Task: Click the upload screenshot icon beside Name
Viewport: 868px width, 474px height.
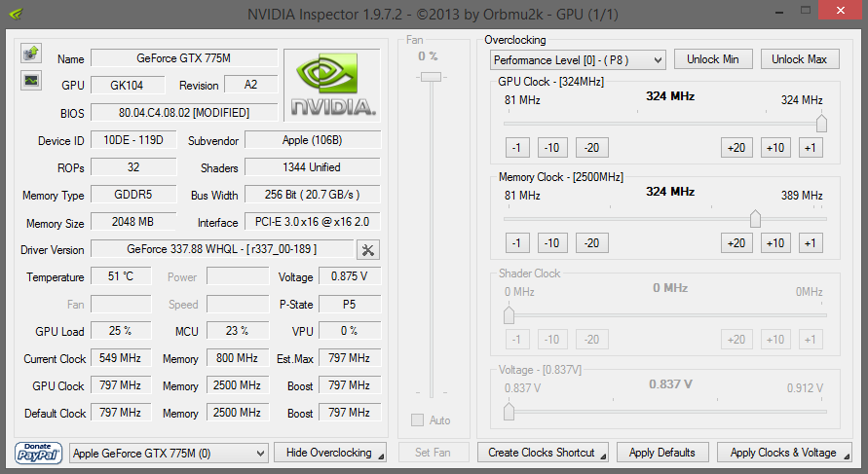Action: [31, 54]
